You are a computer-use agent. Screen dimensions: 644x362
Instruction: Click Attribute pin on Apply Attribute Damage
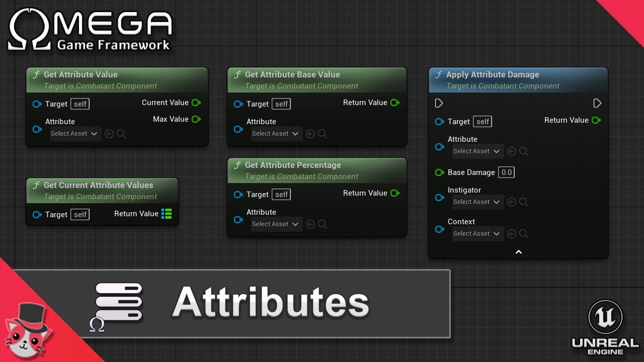[439, 147]
